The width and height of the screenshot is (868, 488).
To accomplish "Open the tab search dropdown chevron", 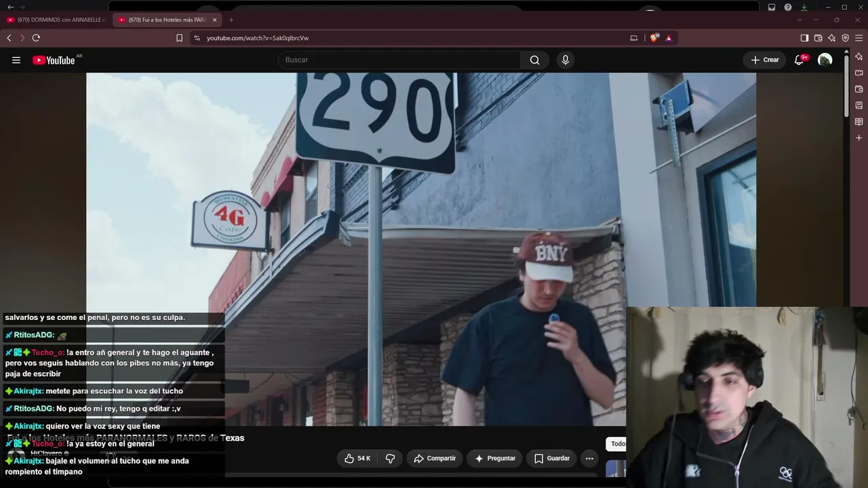I will click(800, 20).
